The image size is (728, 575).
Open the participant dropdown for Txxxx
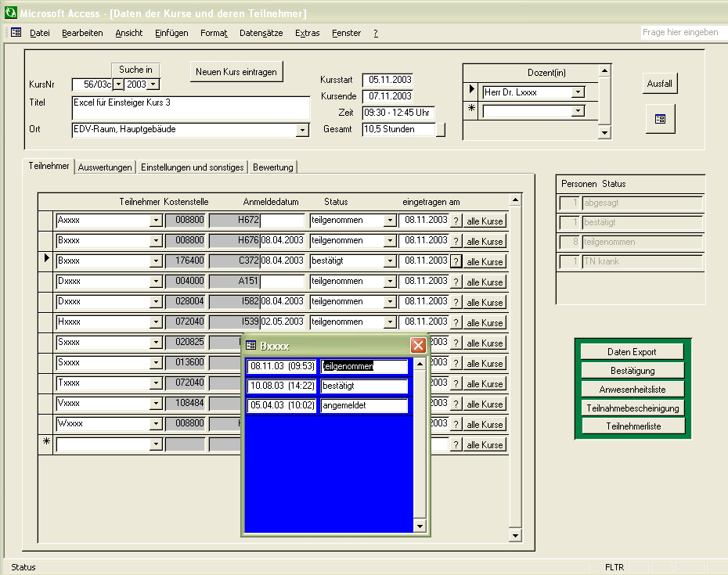[156, 383]
